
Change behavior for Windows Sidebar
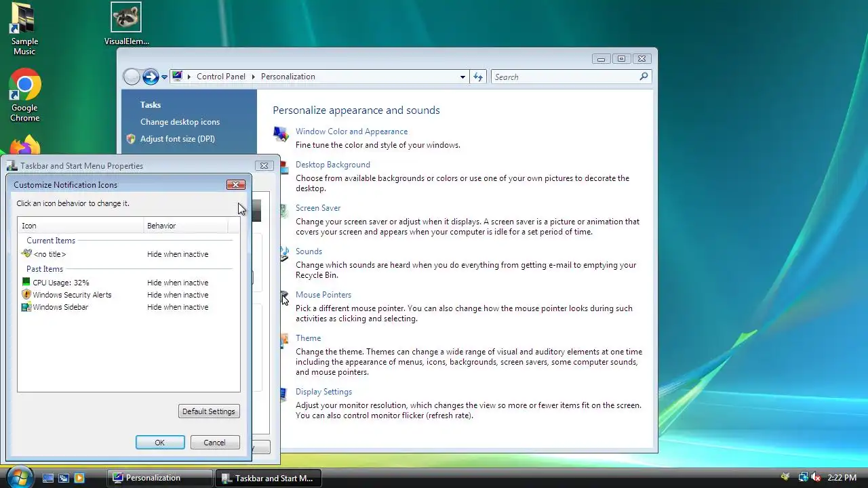178,307
